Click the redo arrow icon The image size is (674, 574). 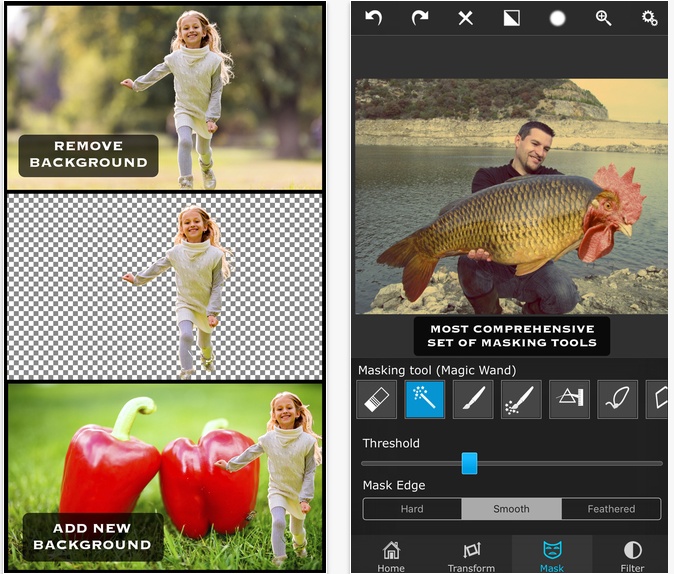click(419, 18)
